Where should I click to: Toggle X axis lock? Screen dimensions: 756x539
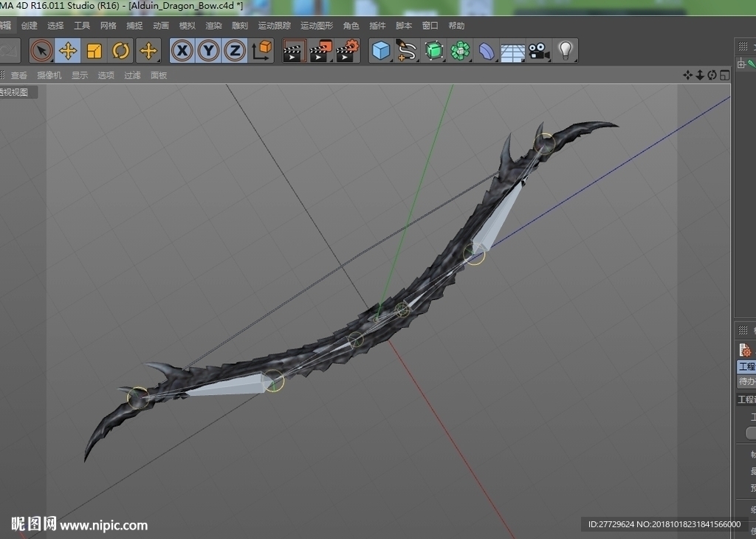tap(182, 51)
